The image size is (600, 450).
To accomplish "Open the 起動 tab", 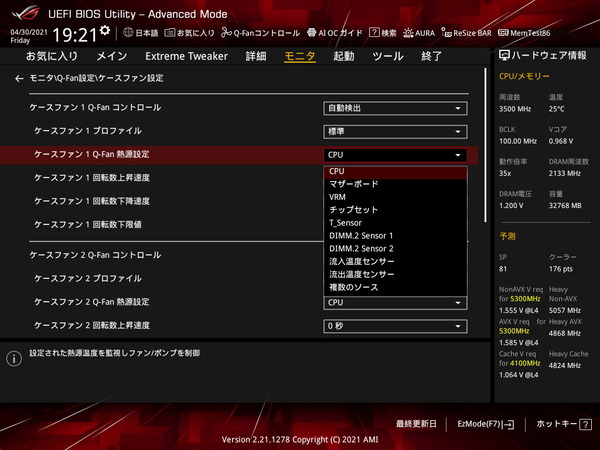I will (344, 56).
